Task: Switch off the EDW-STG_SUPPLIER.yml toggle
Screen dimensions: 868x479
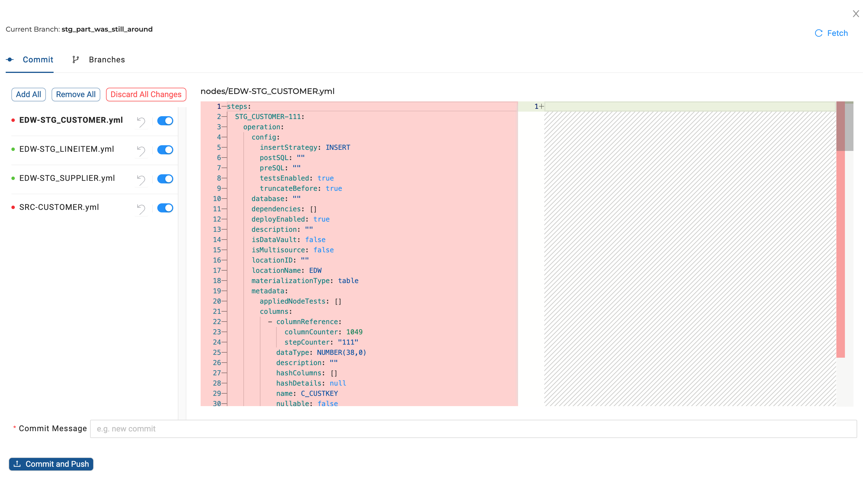Action: [x=165, y=179]
